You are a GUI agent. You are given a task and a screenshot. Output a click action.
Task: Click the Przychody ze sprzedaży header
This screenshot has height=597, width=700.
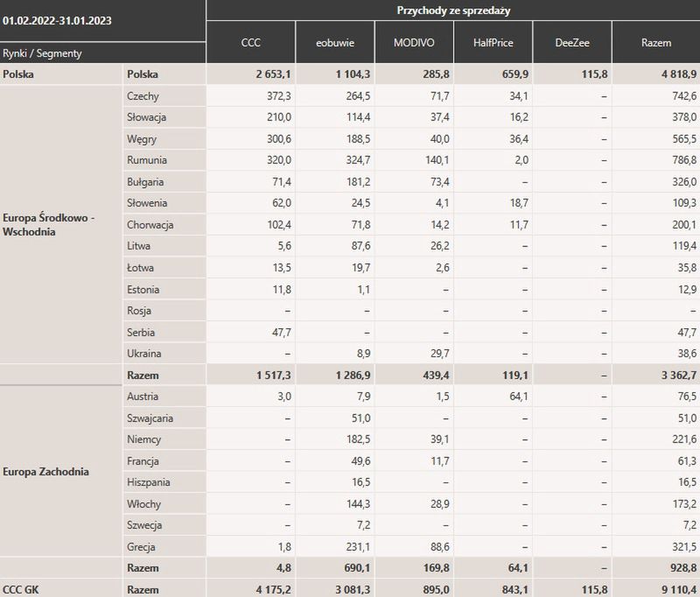[453, 11]
